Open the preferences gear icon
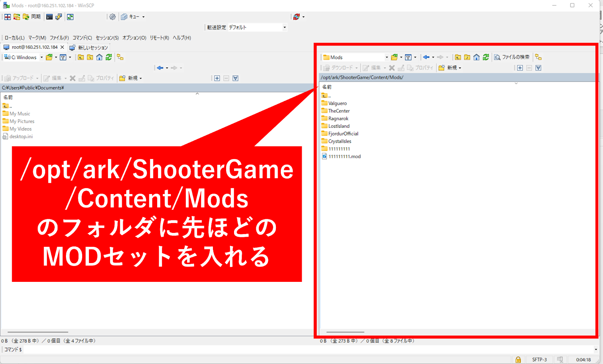This screenshot has width=603, height=364. pyautogui.click(x=112, y=17)
